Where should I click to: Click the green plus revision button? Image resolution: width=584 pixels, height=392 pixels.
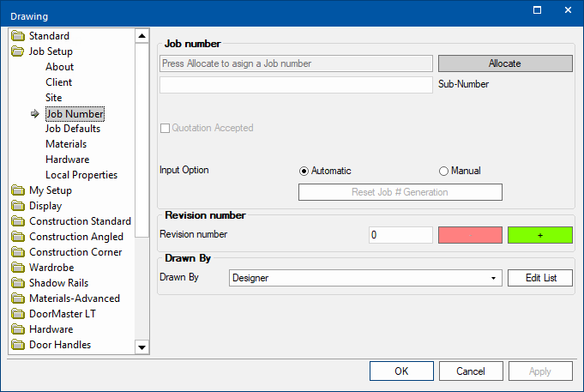[x=540, y=235]
